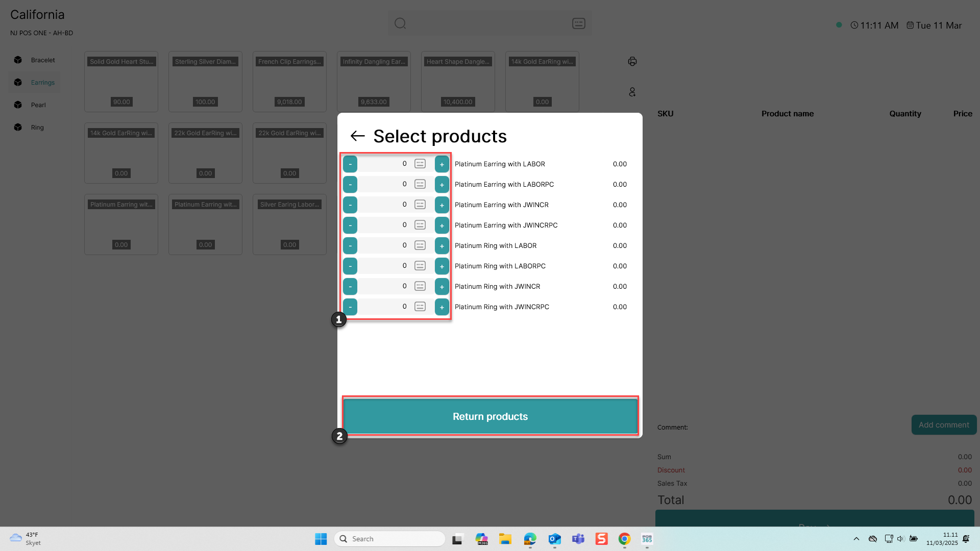The height and width of the screenshot is (551, 980).
Task: Decrease quantity for Platinum Earring with LABORPC
Action: pyautogui.click(x=350, y=184)
